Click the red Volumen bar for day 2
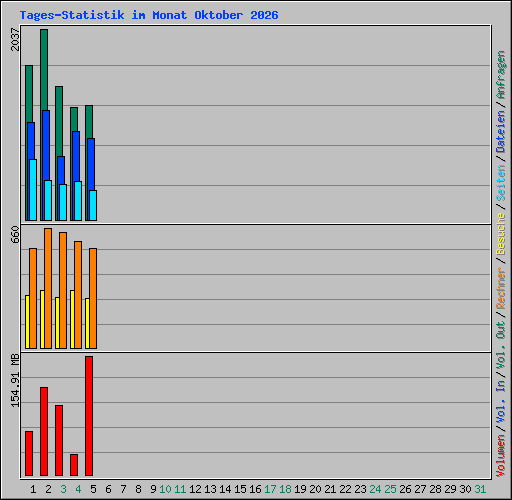 [44, 431]
